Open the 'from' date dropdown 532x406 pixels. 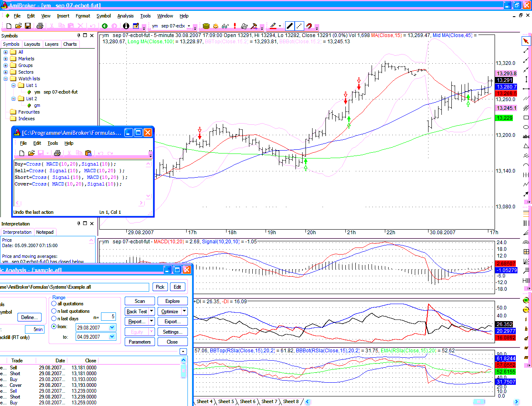(x=112, y=328)
